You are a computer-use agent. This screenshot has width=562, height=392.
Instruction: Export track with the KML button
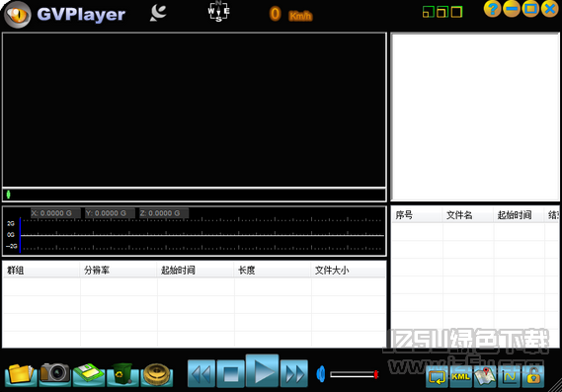point(460,376)
